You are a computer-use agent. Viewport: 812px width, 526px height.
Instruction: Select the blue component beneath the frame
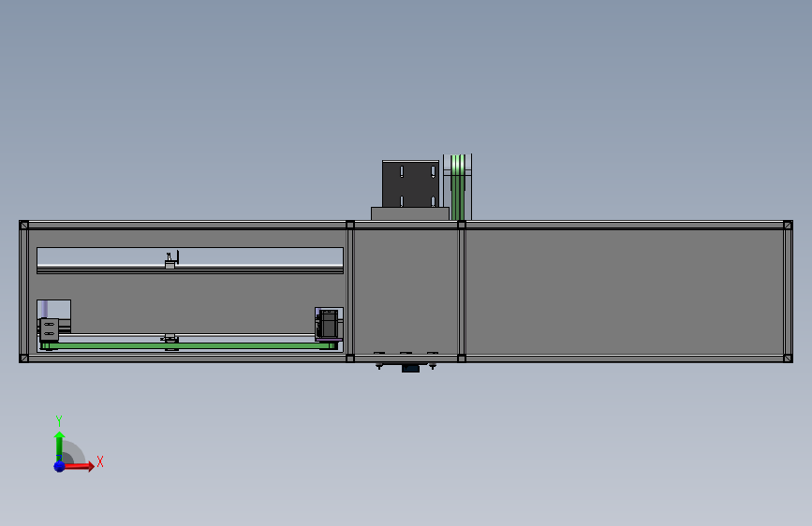pos(410,368)
